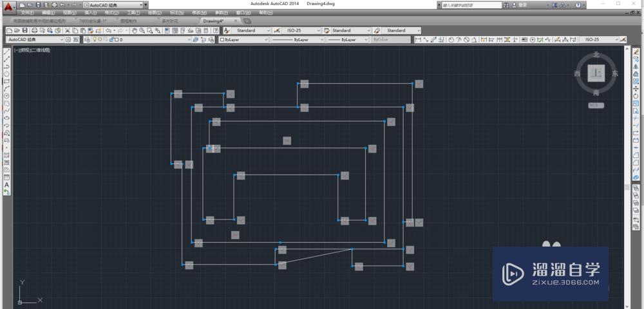This screenshot has height=309, width=644.
Task: Click the keyword search input field
Action: pyautogui.click(x=471, y=5)
